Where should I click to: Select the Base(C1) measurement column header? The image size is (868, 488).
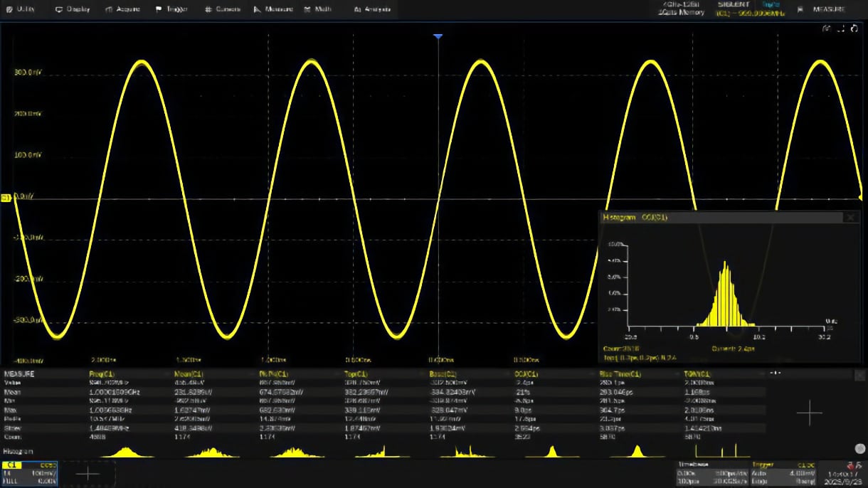tap(444, 373)
